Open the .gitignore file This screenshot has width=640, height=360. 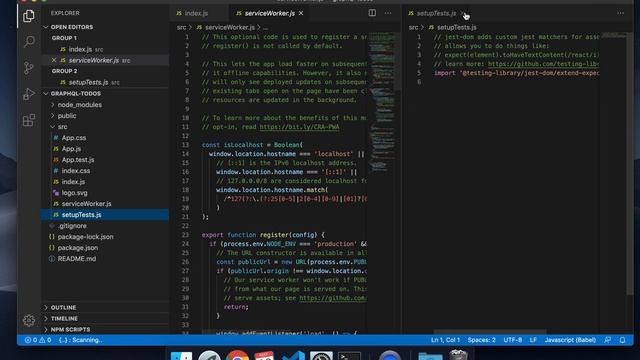tap(72, 226)
